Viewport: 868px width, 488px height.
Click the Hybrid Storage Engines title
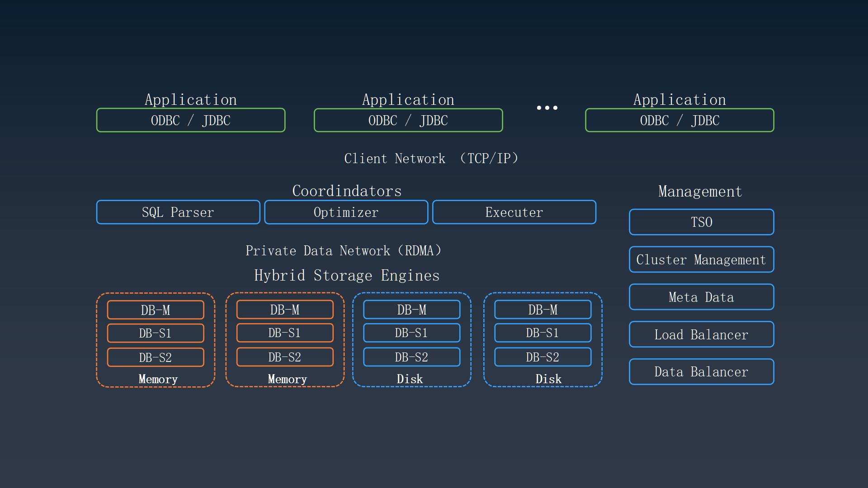[347, 276]
